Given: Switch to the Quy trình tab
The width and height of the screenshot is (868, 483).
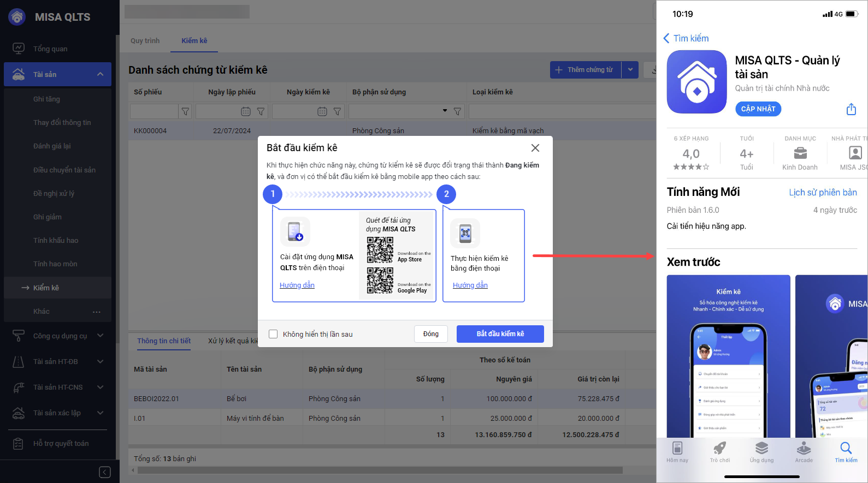Looking at the screenshot, I should 145,41.
